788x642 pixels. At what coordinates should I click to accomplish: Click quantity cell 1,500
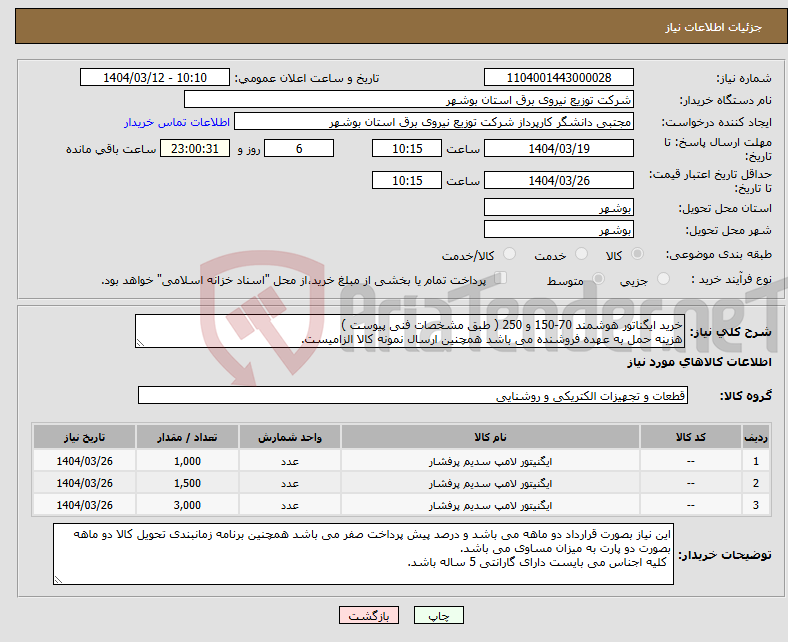tap(187, 483)
